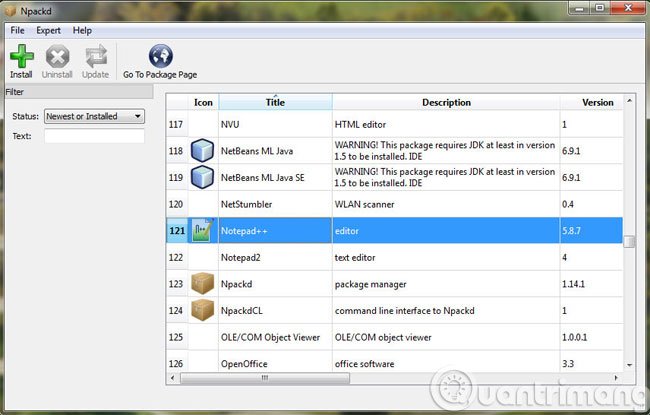Image resolution: width=650 pixels, height=415 pixels.
Task: Click the vertical scrollbar up arrow
Action: click(x=629, y=101)
